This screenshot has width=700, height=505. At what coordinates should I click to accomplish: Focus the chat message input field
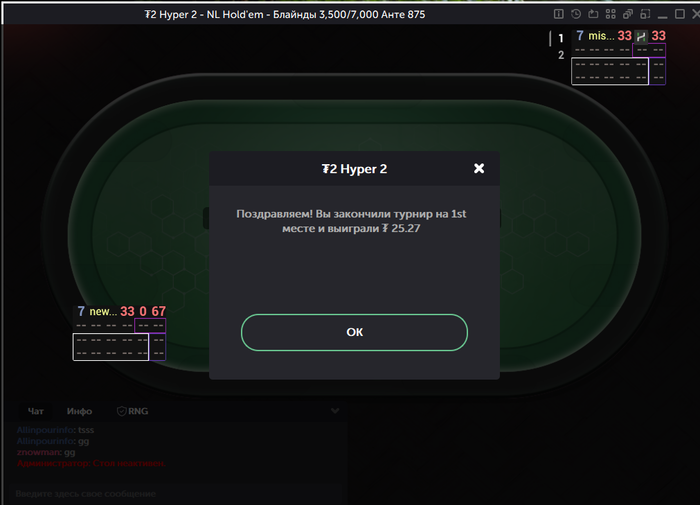[x=174, y=494]
